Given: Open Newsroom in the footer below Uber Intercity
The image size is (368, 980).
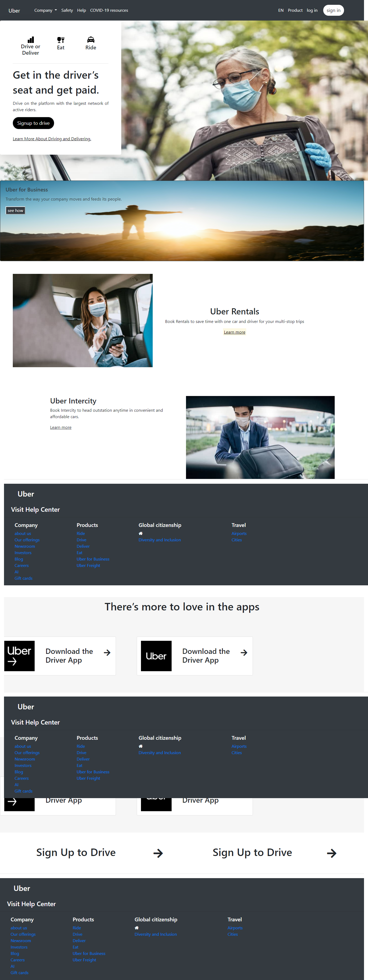Looking at the screenshot, I should (25, 546).
